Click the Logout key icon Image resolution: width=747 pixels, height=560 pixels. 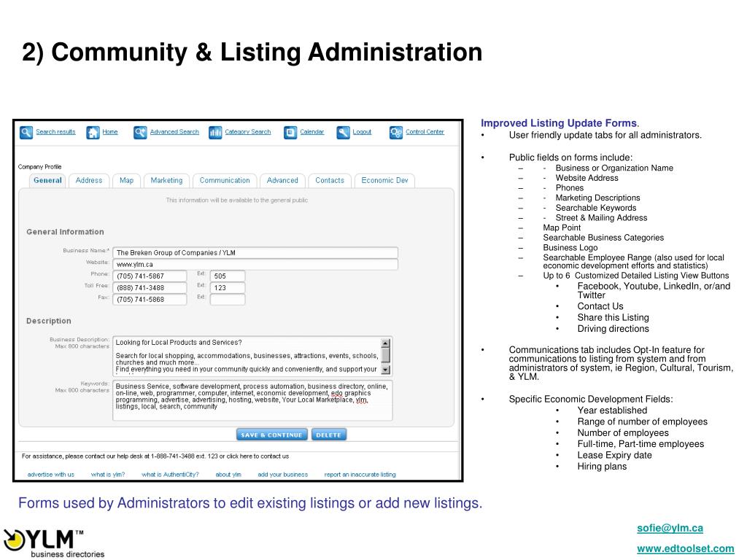(x=343, y=132)
